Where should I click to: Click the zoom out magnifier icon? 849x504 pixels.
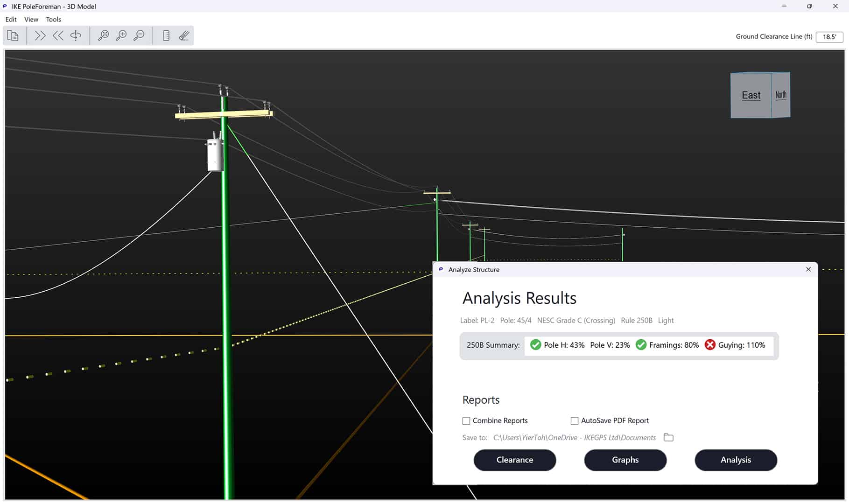139,36
